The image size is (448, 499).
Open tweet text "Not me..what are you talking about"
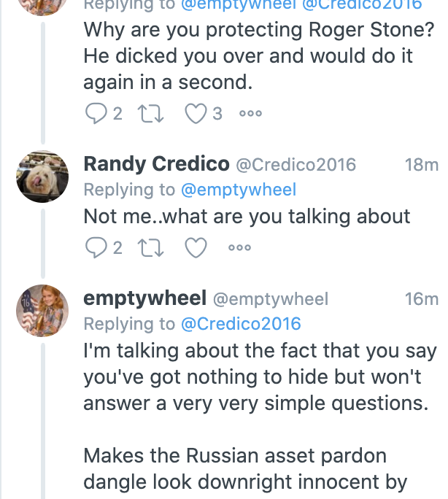[247, 217]
